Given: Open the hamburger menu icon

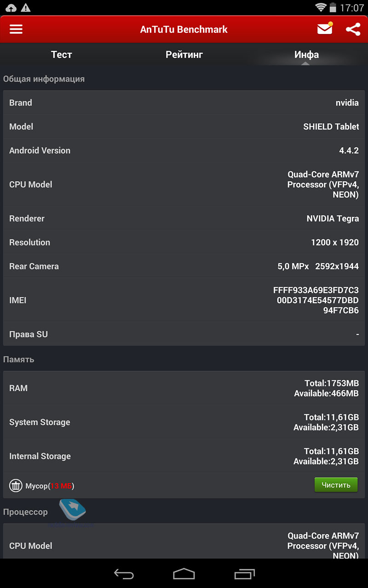Looking at the screenshot, I should 16,29.
